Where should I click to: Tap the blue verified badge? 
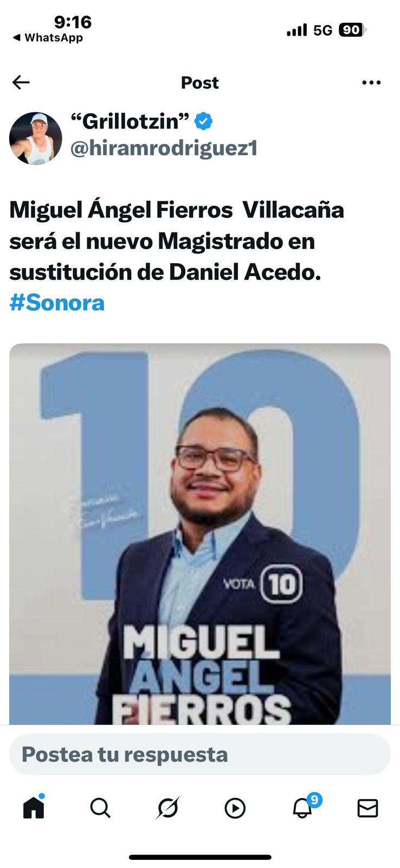[x=203, y=121]
